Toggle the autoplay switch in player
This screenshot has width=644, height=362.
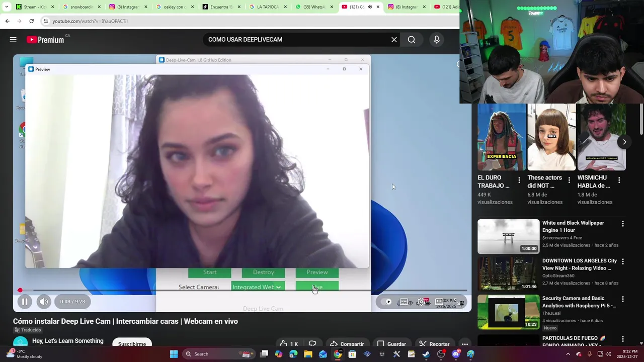pyautogui.click(x=386, y=302)
